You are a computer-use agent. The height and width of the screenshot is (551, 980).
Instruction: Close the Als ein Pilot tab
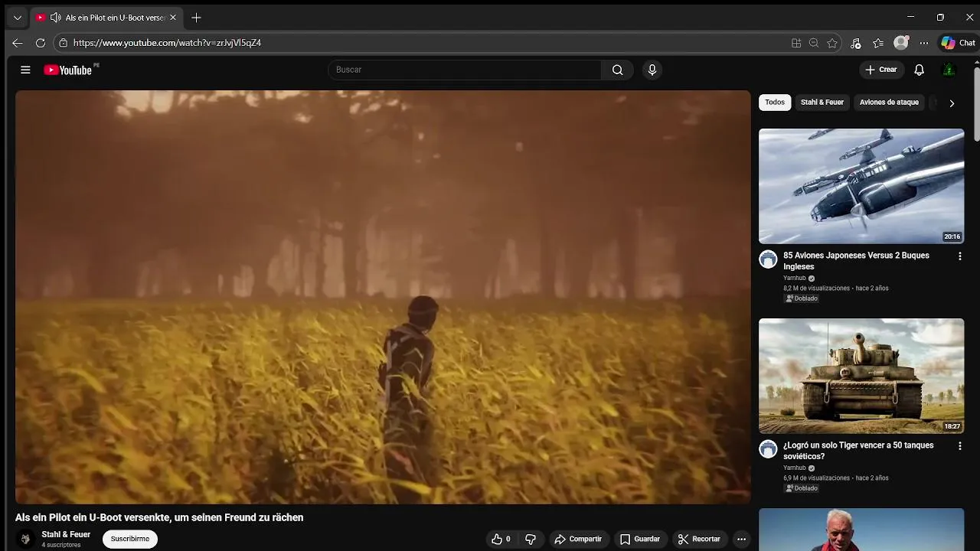coord(173,18)
